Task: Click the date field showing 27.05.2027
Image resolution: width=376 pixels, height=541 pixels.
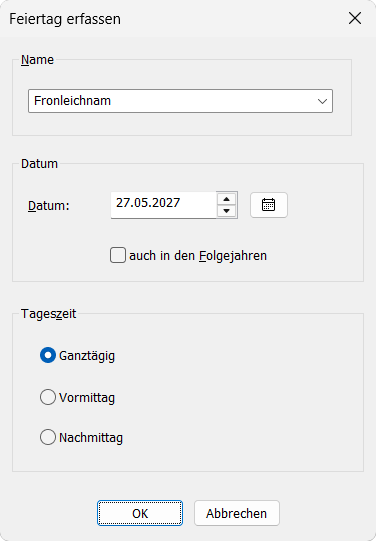Action: 164,205
